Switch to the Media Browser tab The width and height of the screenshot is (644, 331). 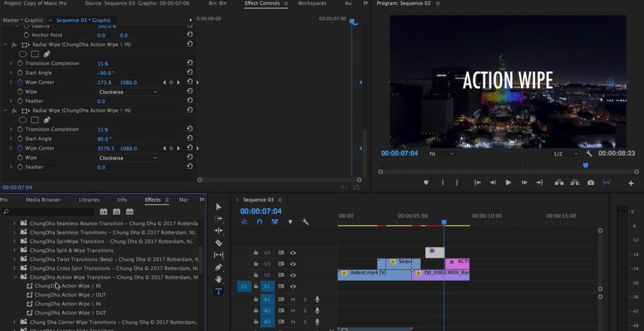[43, 200]
